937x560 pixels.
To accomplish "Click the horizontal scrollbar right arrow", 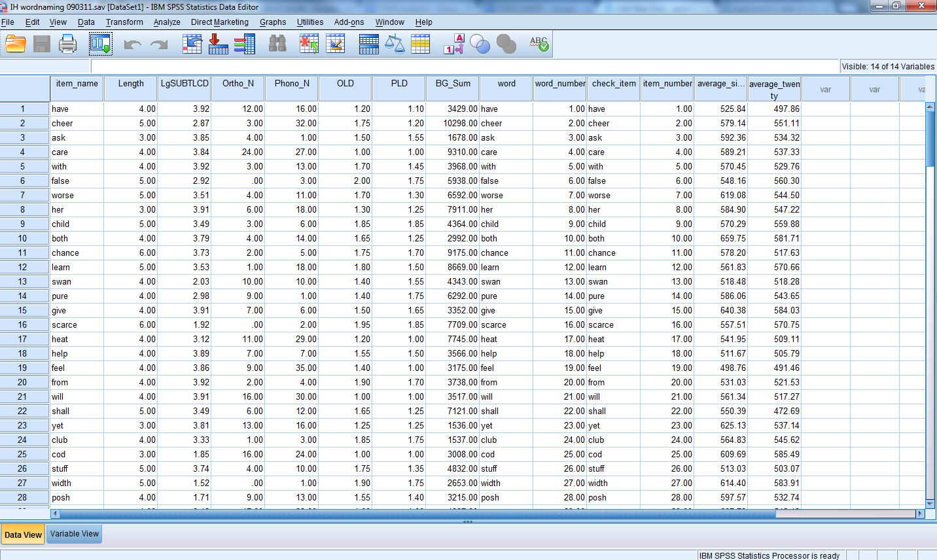I will tap(920, 514).
